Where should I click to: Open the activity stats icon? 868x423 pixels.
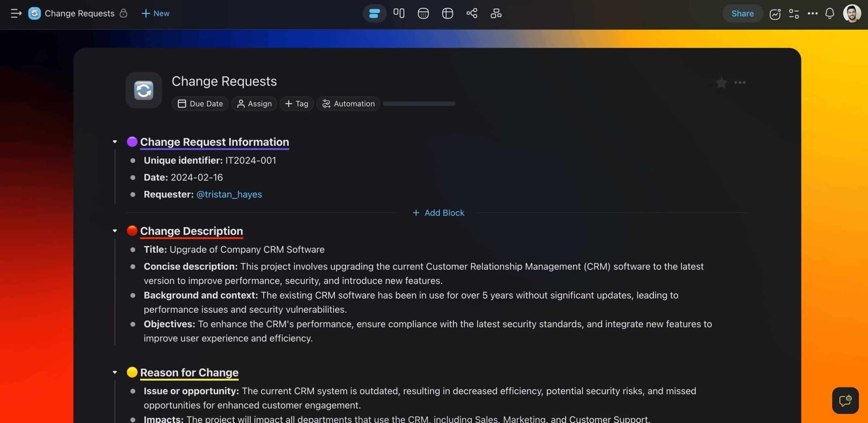point(775,13)
